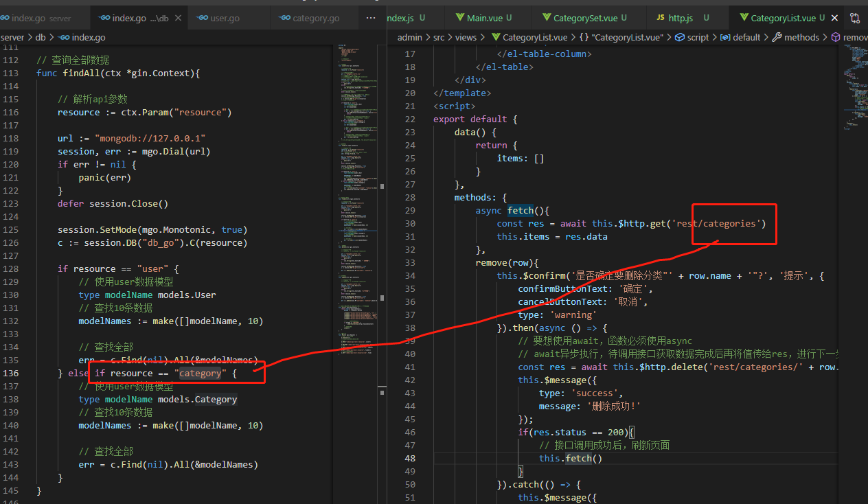
Task: Click line number 136 in left editor
Action: (x=11, y=373)
